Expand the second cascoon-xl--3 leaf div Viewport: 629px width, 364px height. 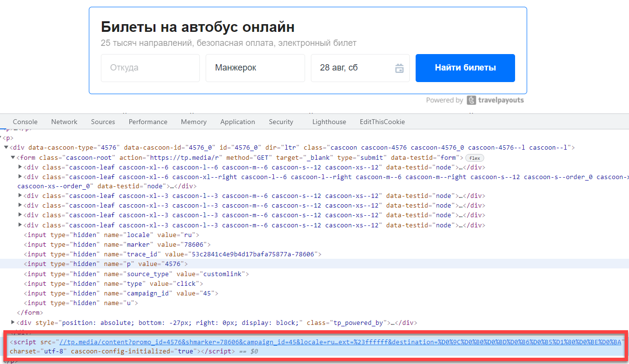click(20, 206)
